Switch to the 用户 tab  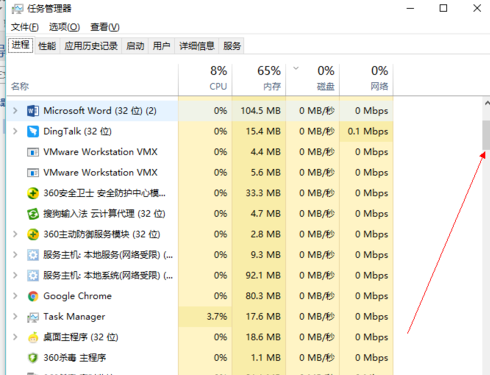(x=161, y=46)
